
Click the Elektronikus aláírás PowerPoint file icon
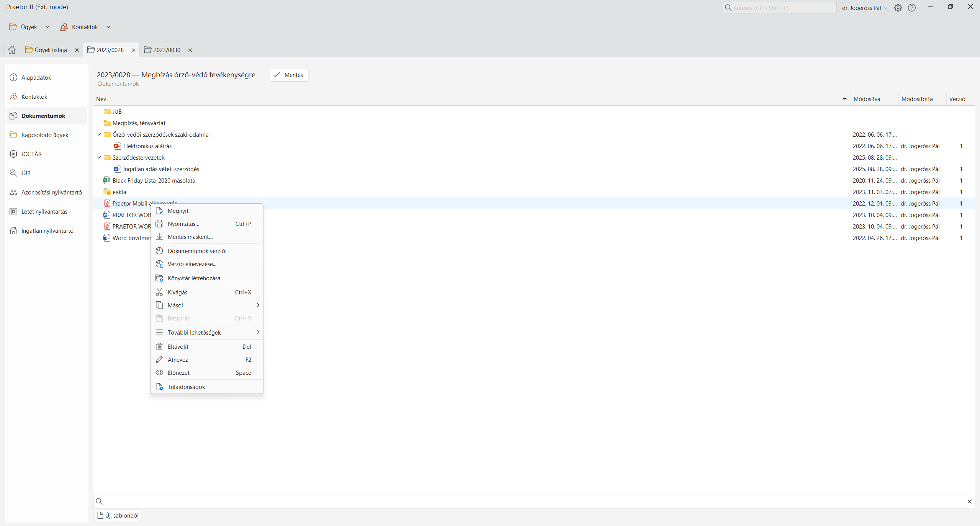(x=118, y=146)
